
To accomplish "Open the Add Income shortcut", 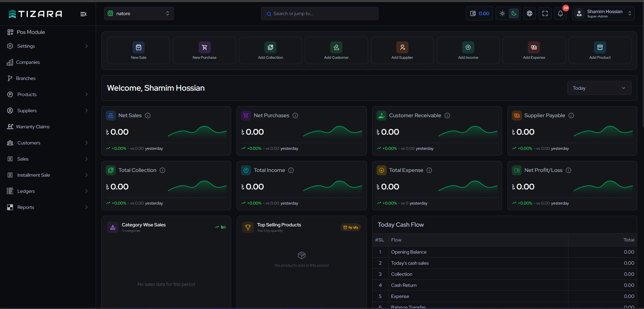I will [468, 50].
